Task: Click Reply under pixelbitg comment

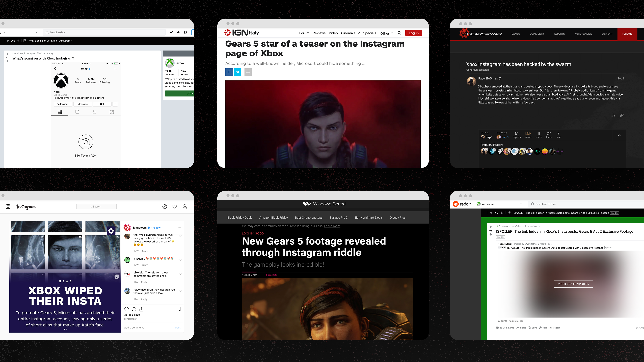Action: 144,282
